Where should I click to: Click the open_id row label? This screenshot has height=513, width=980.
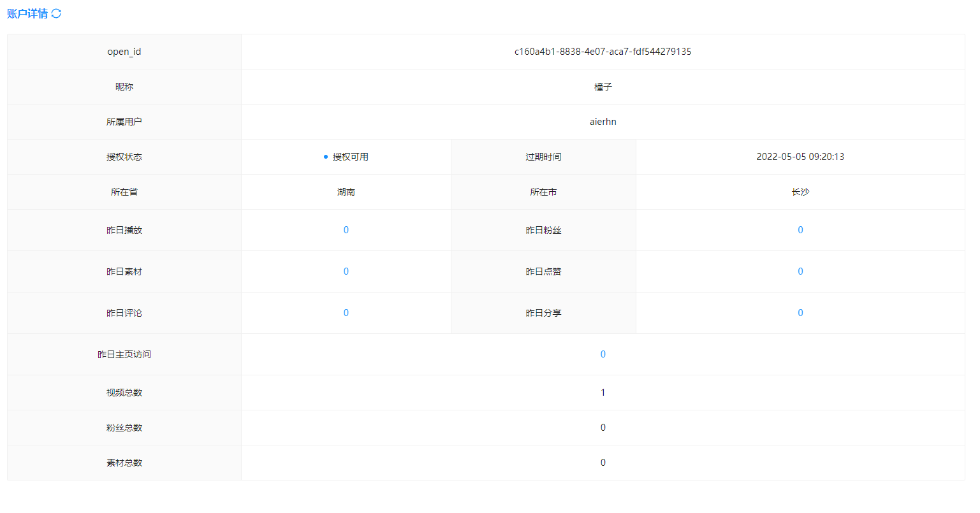pyautogui.click(x=124, y=52)
